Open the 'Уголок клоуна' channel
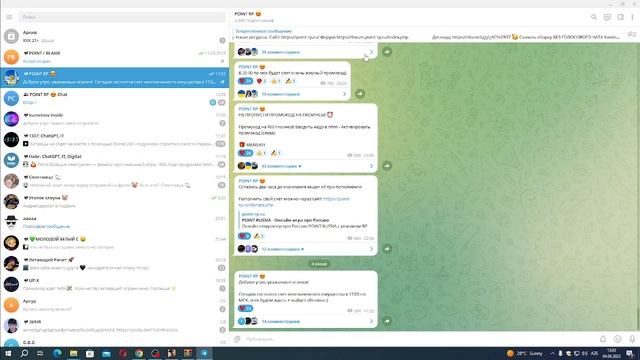Image resolution: width=640 pixels, height=360 pixels. coord(115,202)
